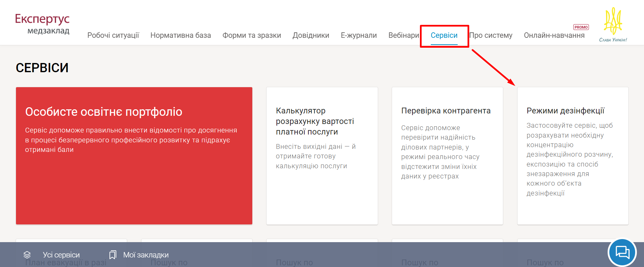This screenshot has width=644, height=267.
Task: Open the Довідники menu item
Action: point(311,35)
